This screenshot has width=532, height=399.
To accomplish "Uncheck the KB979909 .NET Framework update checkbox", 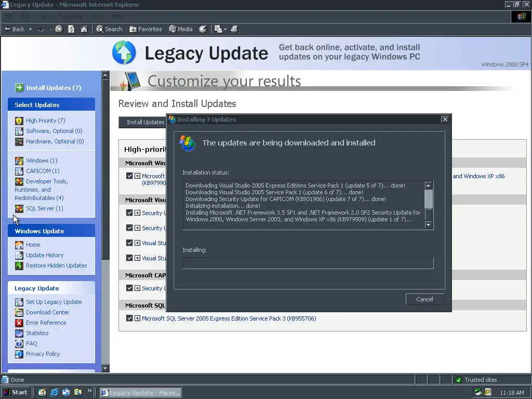I will 129,176.
